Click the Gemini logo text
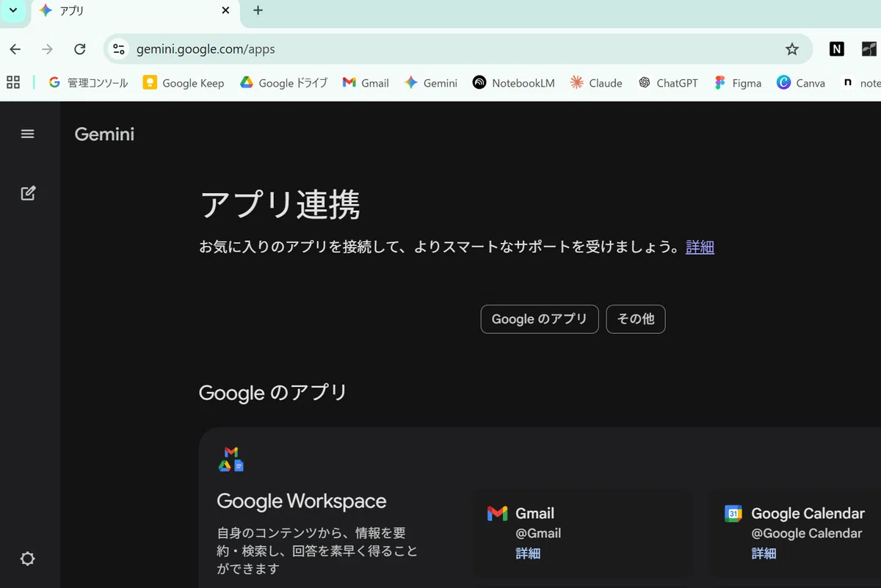The width and height of the screenshot is (881, 588). pyautogui.click(x=104, y=134)
